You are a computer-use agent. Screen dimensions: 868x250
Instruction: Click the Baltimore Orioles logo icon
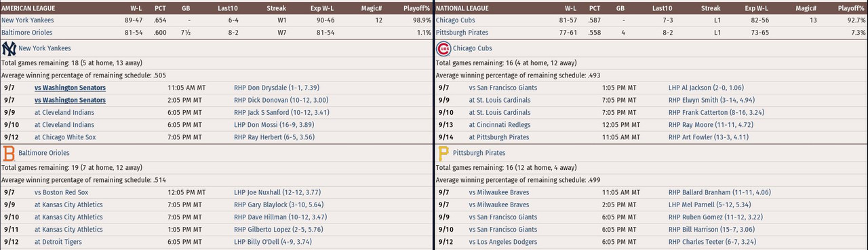pyautogui.click(x=8, y=153)
